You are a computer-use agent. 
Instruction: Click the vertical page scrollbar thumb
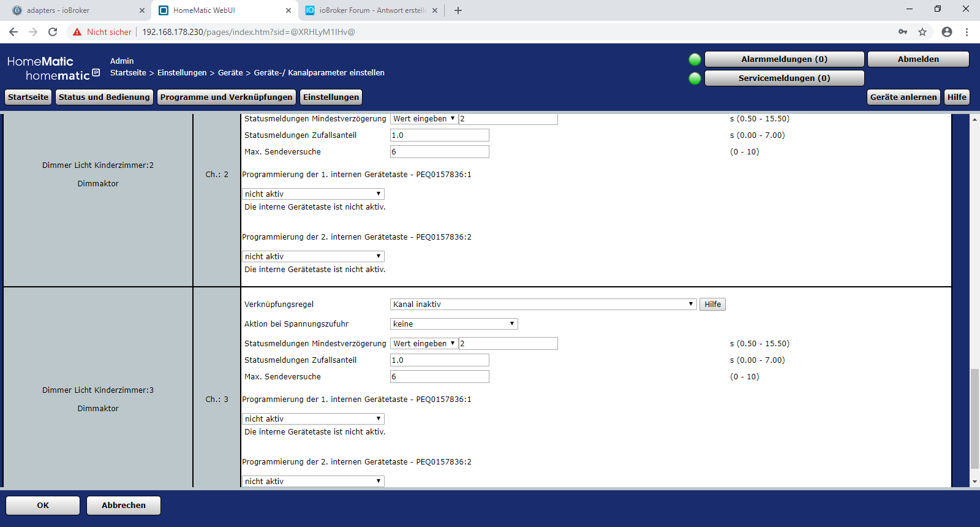[974, 419]
